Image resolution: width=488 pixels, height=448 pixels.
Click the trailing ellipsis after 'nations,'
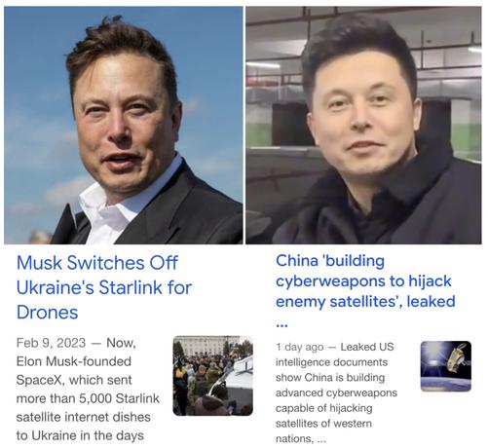321,440
